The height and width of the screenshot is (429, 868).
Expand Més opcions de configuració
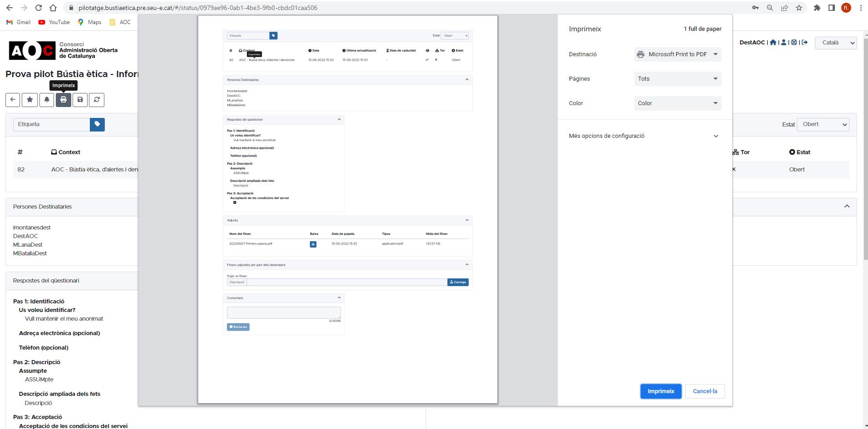coord(644,136)
